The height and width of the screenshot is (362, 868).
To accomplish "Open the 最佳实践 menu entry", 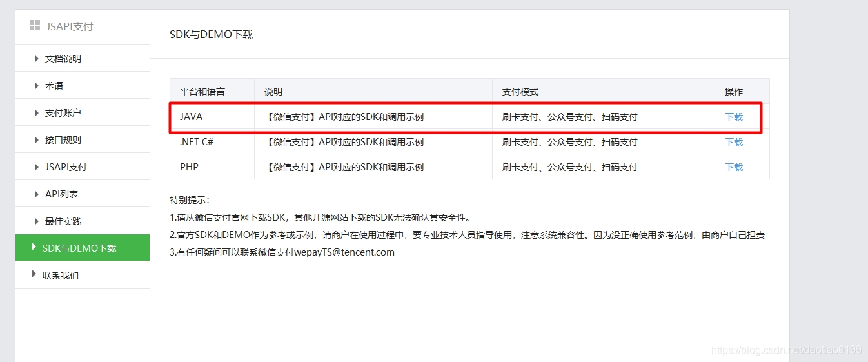I will 63,221.
